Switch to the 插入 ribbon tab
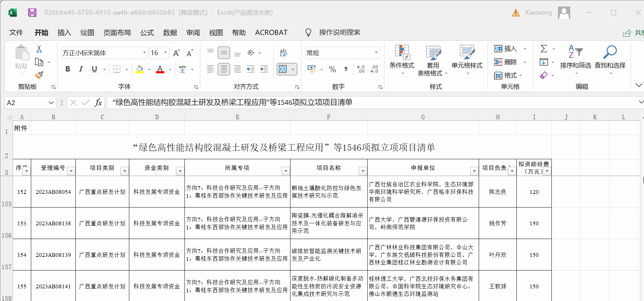The height and width of the screenshot is (301, 644). pos(64,33)
